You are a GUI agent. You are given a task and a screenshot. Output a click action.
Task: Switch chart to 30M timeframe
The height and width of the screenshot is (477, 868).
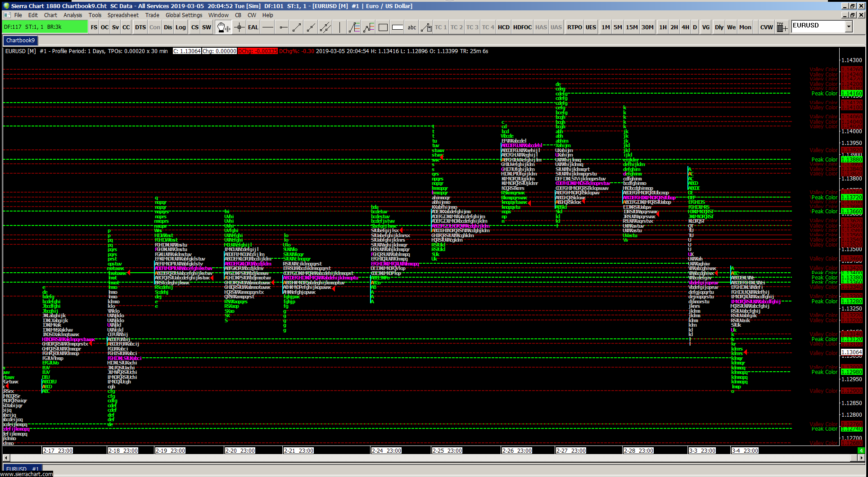pos(647,27)
